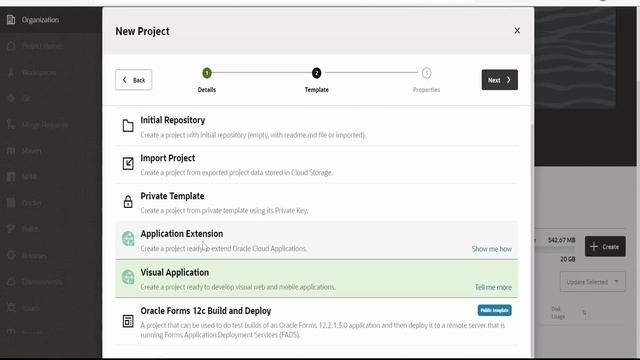Choose the Initial Repository template

pyautogui.click(x=316, y=127)
